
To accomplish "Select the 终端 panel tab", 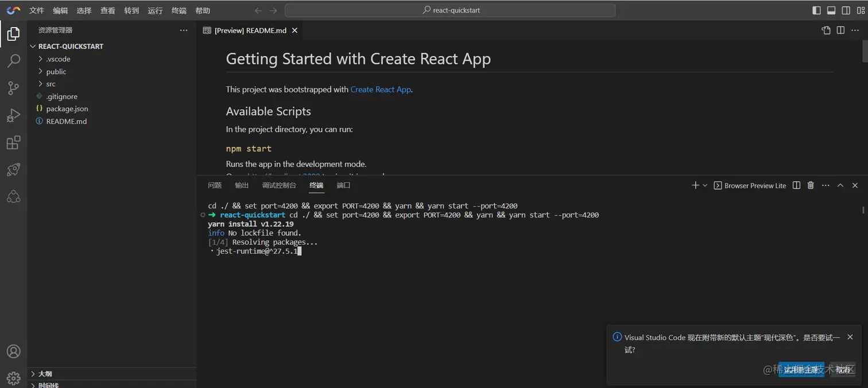I will click(x=316, y=185).
